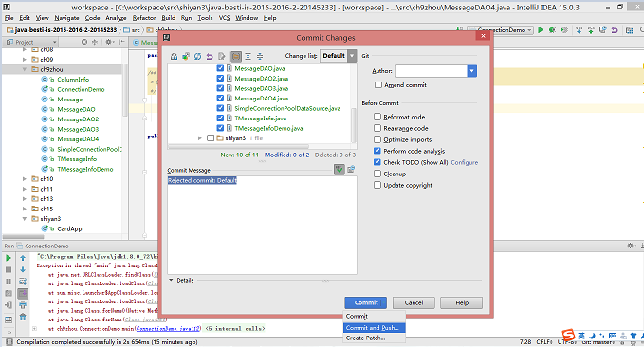This screenshot has height=347, width=644.
Task: Click Scroll from Source icon in Project panel
Action: click(84, 42)
